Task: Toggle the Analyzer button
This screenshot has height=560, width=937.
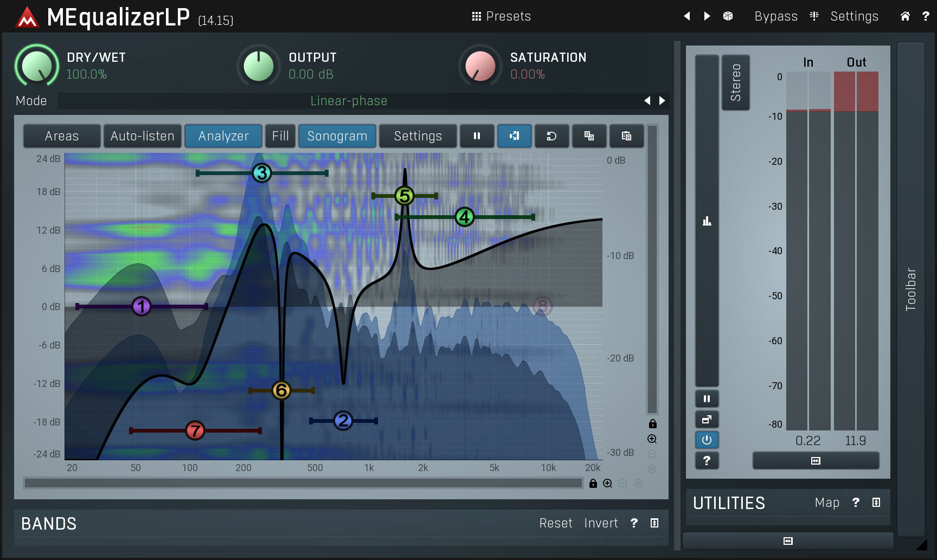Action: (x=223, y=136)
